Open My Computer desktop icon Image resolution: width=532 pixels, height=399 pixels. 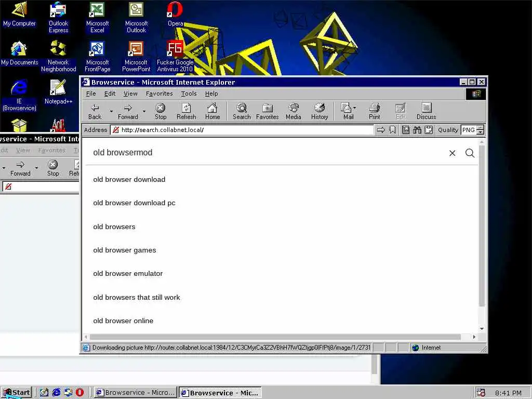click(19, 14)
